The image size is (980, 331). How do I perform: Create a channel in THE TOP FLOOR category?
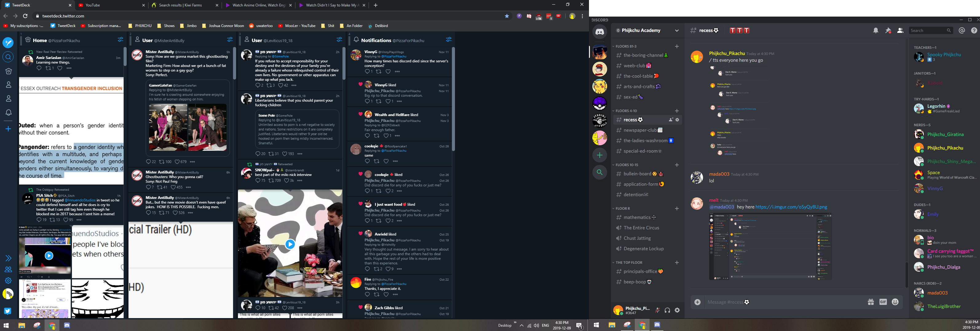677,263
